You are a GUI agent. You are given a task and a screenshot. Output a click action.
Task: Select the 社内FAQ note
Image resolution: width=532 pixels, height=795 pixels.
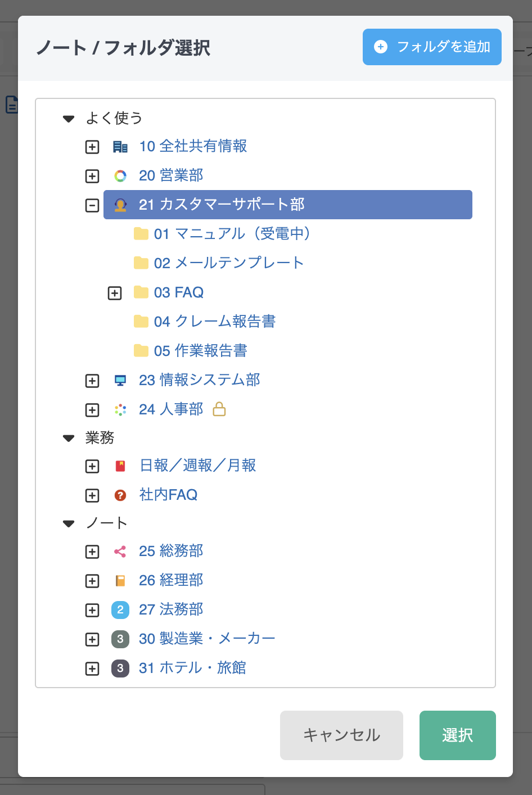tap(169, 495)
